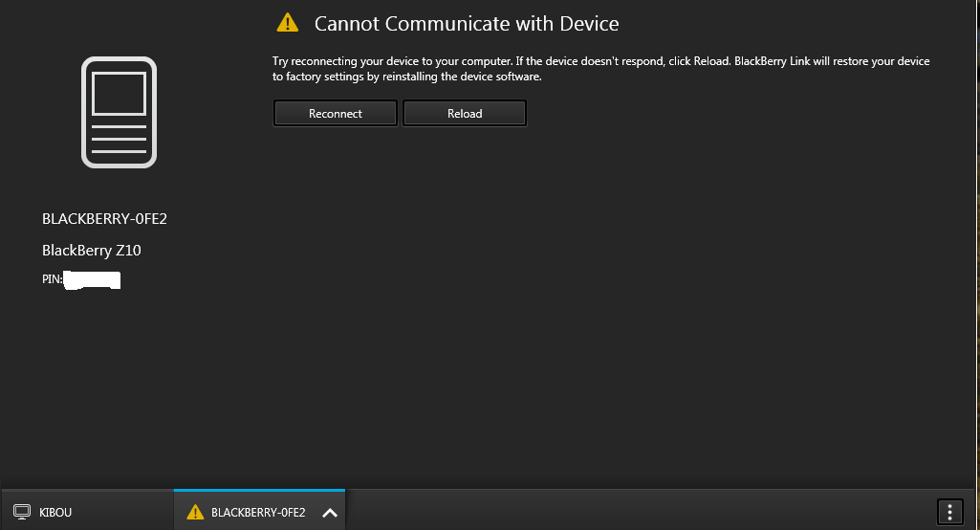Click the PIN label text
The width and height of the screenshot is (980, 530).
(x=52, y=279)
